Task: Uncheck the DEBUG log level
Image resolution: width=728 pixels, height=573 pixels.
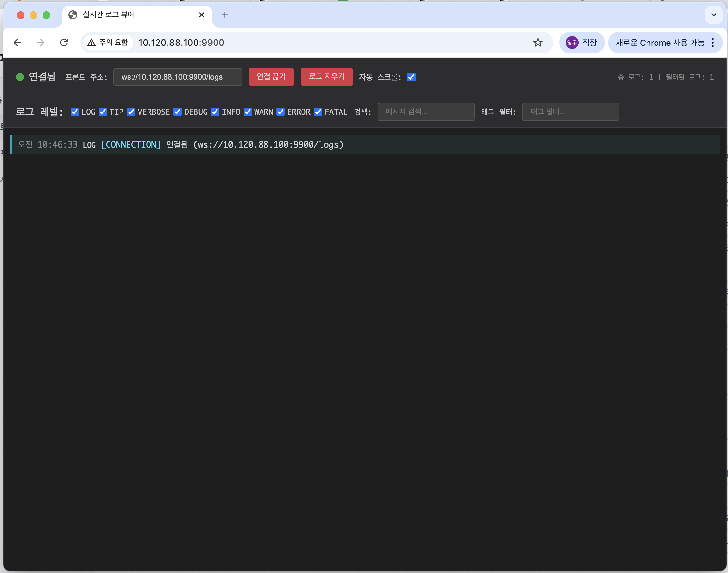Action: 177,112
